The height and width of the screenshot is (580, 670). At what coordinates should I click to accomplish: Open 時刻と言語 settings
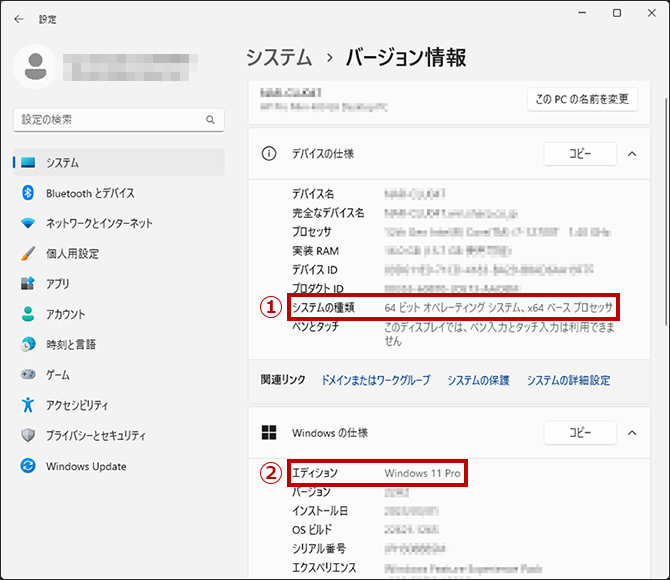click(x=119, y=344)
